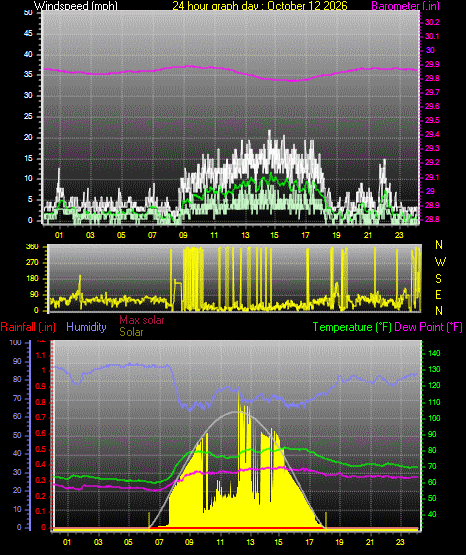Click the 0.5 value on rainfall axis
Image resolution: width=466 pixels, height=555 pixels.
41,450
